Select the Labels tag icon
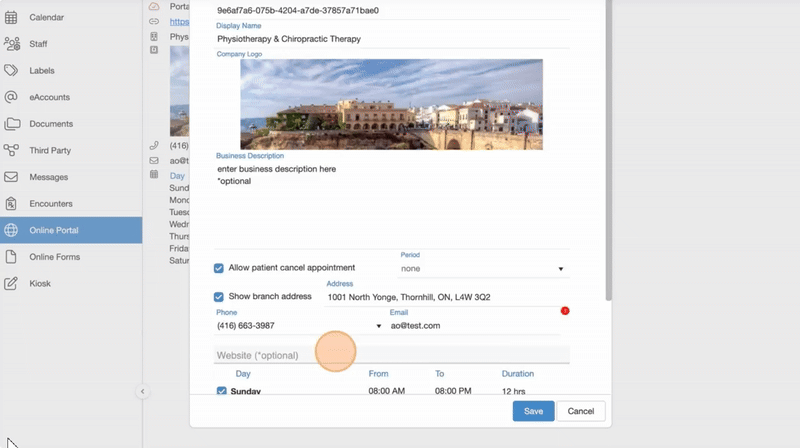The width and height of the screenshot is (800, 448). pos(12,71)
